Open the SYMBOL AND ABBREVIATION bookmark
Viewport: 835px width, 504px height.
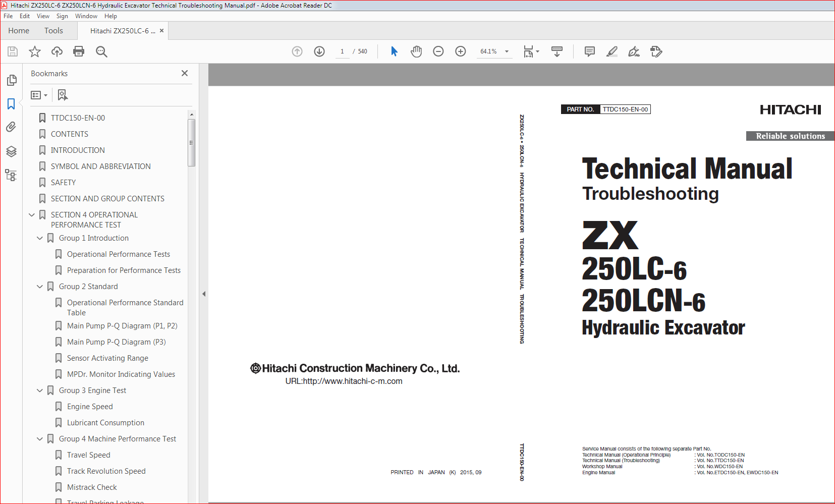[100, 166]
